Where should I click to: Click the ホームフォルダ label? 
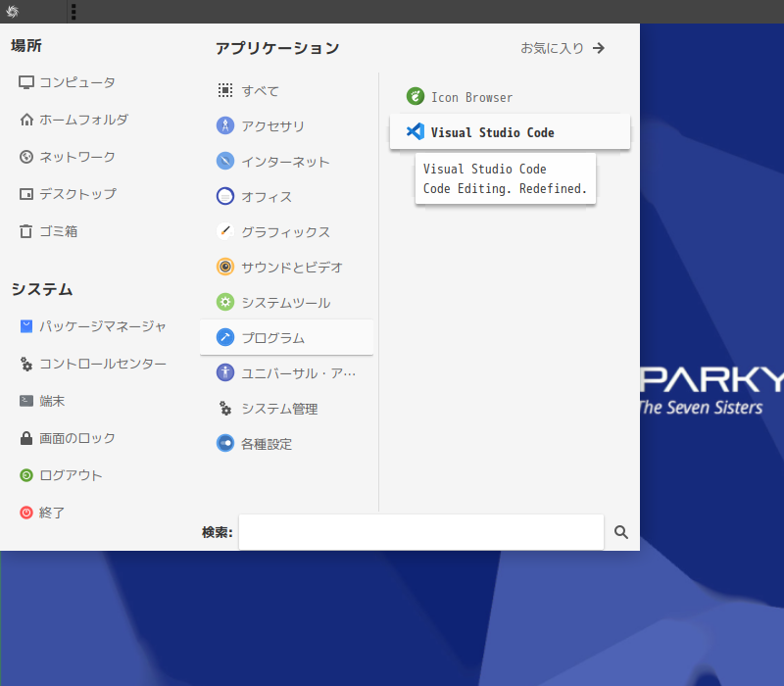pos(83,120)
